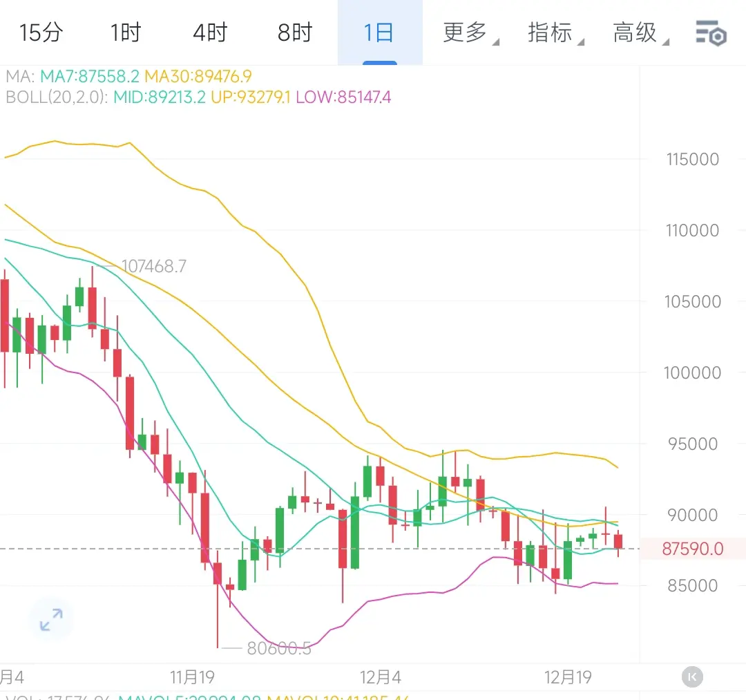This screenshot has height=700, width=746.
Task: Click the 115000 price axis label
Action: point(693,159)
